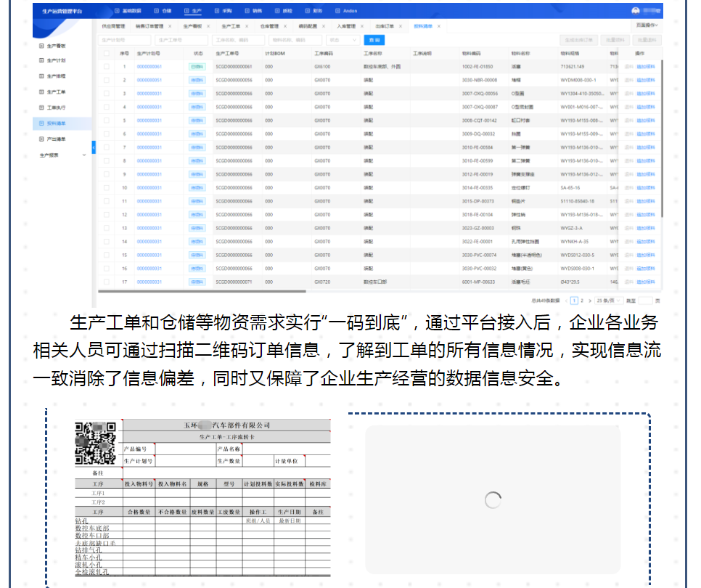Click the blue 查询 search button
This screenshot has height=588, width=701.
pyautogui.click(x=374, y=40)
